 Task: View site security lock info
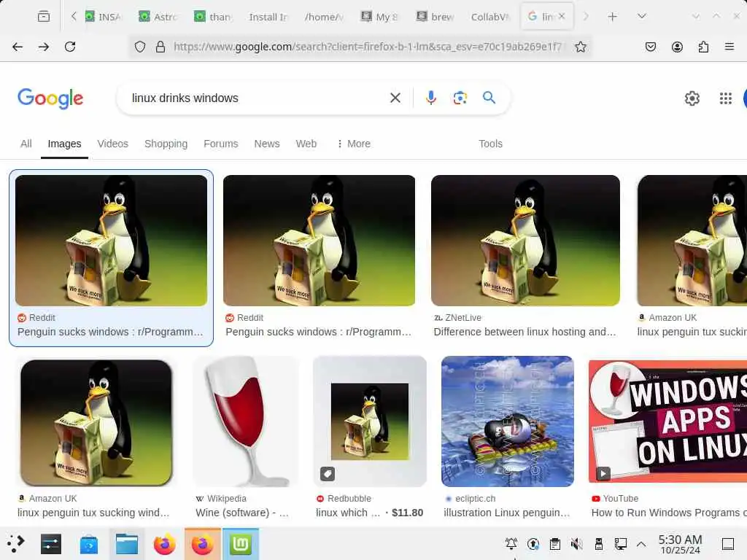tap(160, 47)
